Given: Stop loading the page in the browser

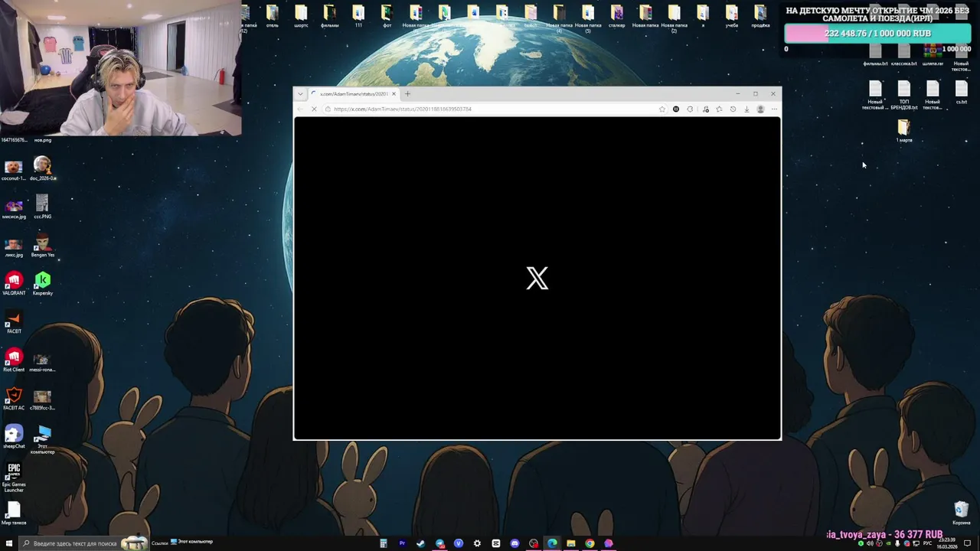Looking at the screenshot, I should [x=314, y=109].
